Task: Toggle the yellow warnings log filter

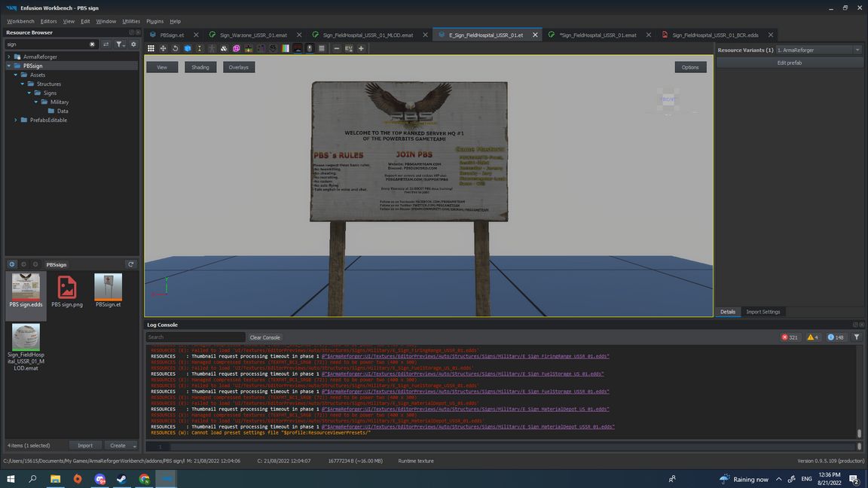Action: point(812,337)
